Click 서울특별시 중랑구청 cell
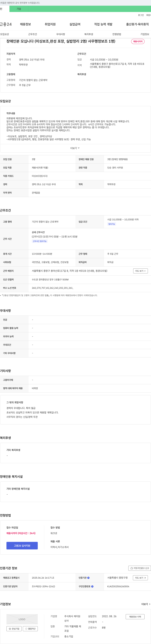The height and width of the screenshot is (644, 151). pyautogui.click(x=117, y=578)
